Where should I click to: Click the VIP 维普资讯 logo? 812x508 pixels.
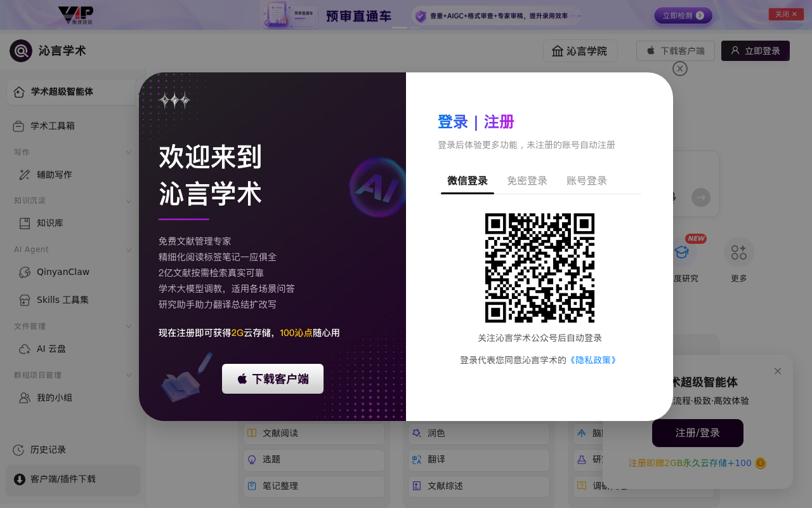pos(75,15)
